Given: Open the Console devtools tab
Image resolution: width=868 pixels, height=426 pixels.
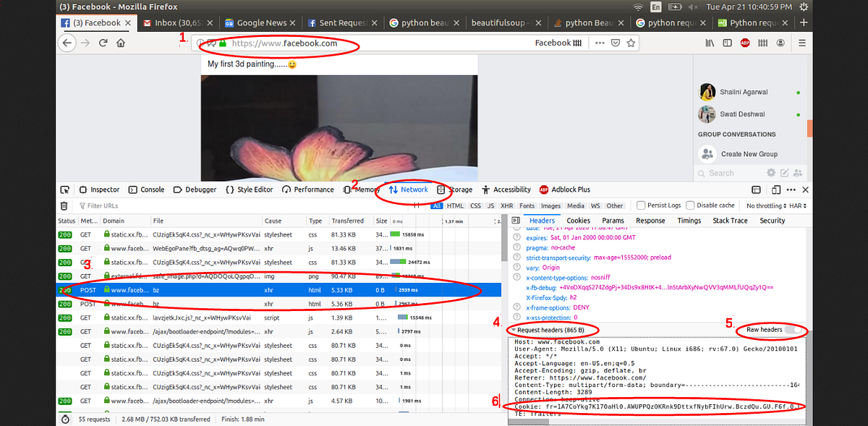Looking at the screenshot, I should (x=147, y=189).
